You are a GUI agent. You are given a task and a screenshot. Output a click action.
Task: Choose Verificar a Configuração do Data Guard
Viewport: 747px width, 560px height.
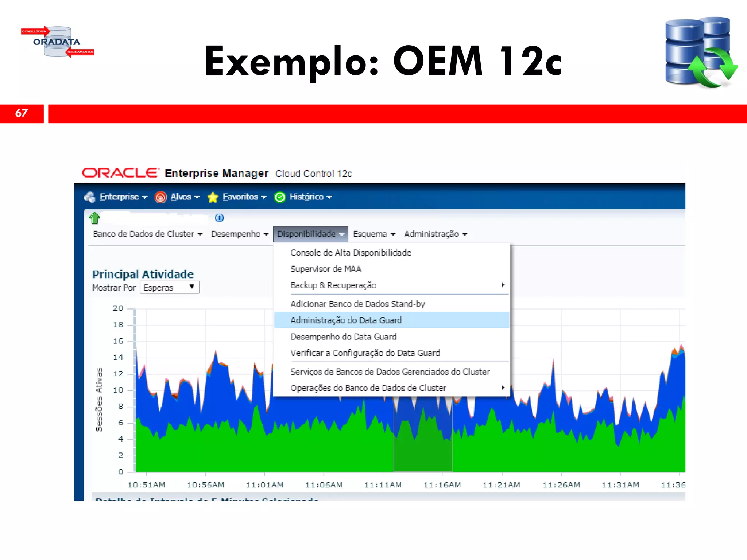click(391, 353)
